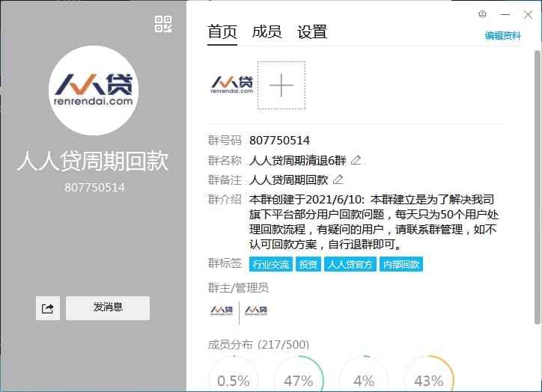The width and height of the screenshot is (542, 392).
Task: Click the 4% member distribution circle
Action: 364,374
